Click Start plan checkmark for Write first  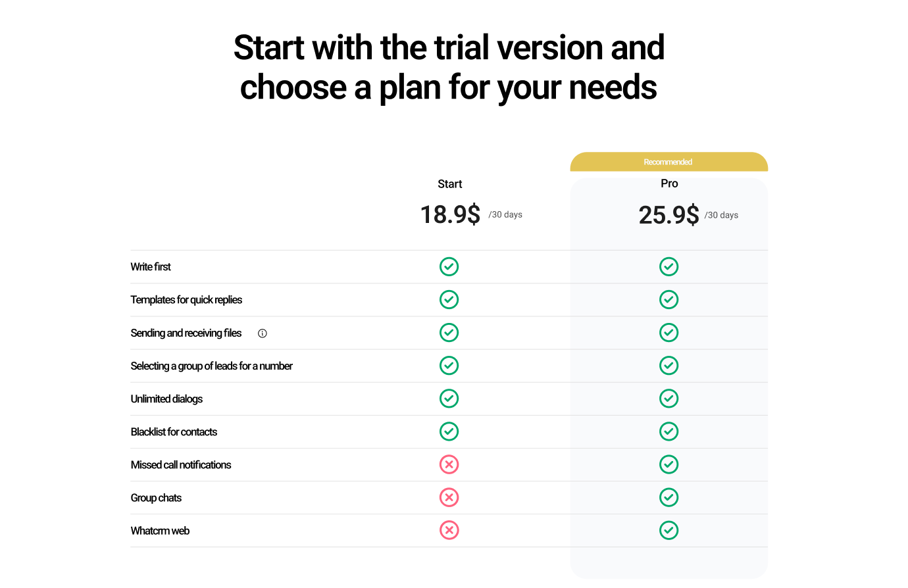click(x=449, y=266)
